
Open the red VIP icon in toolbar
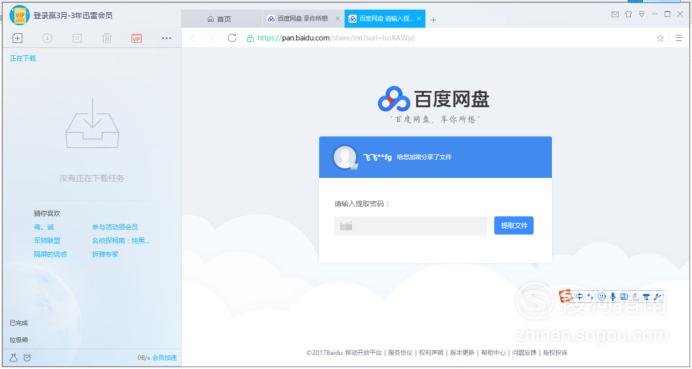[136, 38]
